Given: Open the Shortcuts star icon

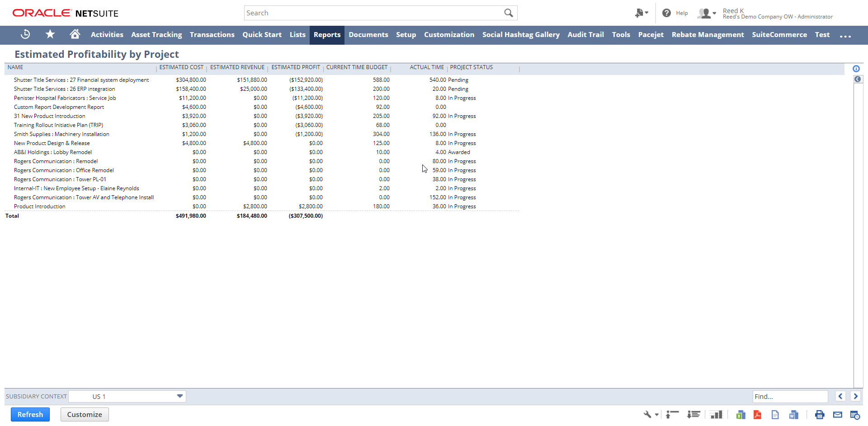Looking at the screenshot, I should (50, 34).
